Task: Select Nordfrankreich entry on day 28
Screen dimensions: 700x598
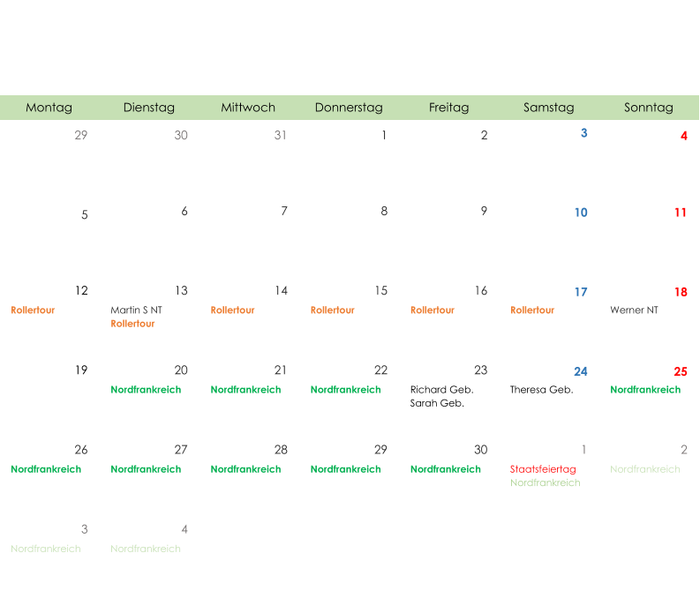Action: pyautogui.click(x=246, y=469)
